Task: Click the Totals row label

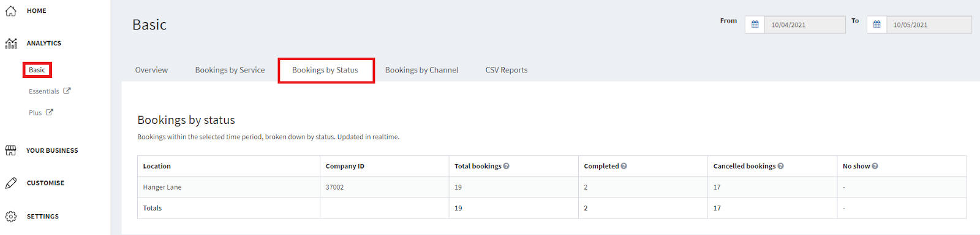Action: coord(153,208)
